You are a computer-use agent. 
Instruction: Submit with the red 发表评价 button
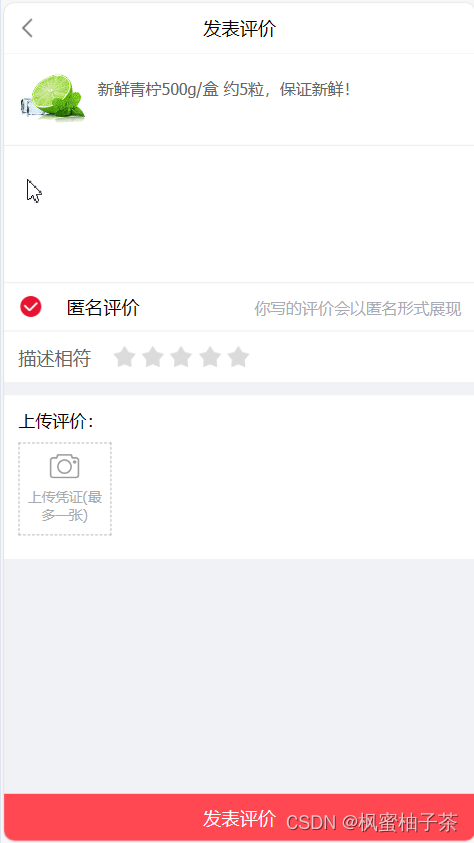tap(239, 817)
